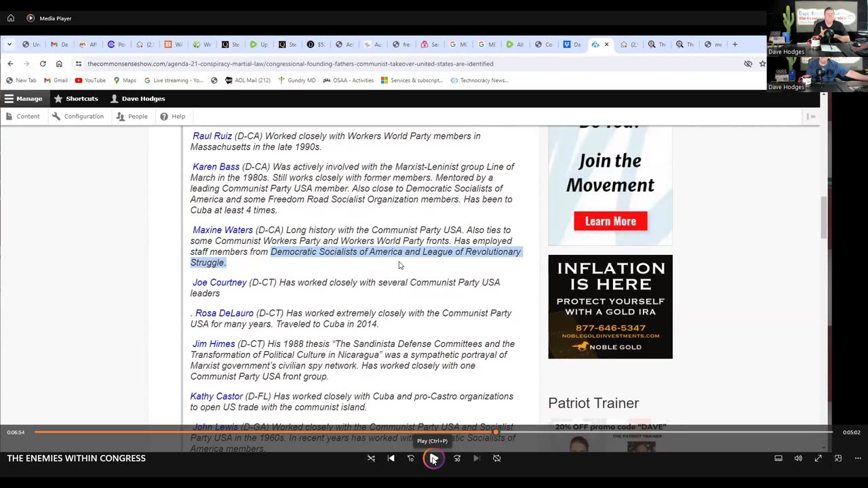The height and width of the screenshot is (488, 868).
Task: Open the AOL Mail (212) bookmark
Action: 248,80
